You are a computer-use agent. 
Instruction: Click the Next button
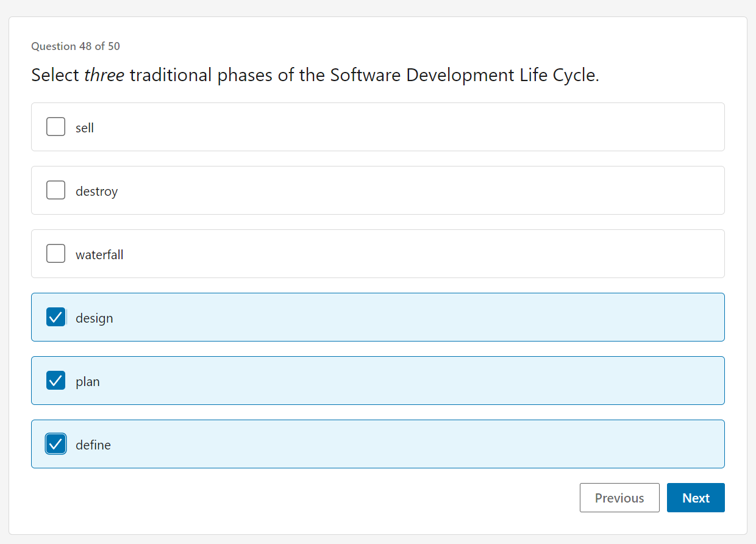696,498
